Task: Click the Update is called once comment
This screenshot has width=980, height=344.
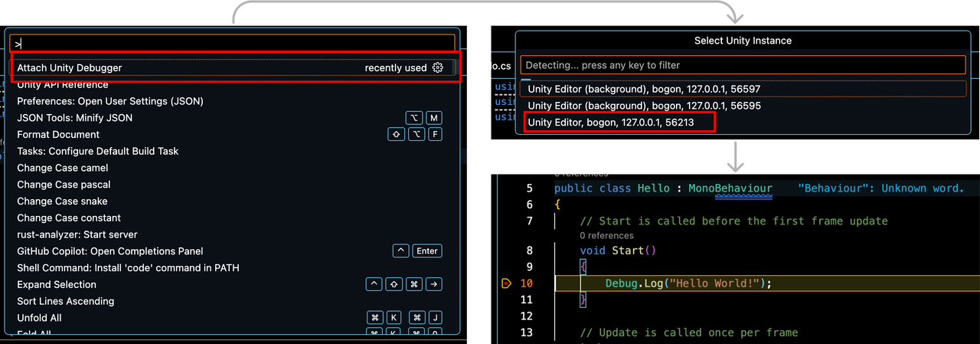Action: tap(689, 333)
